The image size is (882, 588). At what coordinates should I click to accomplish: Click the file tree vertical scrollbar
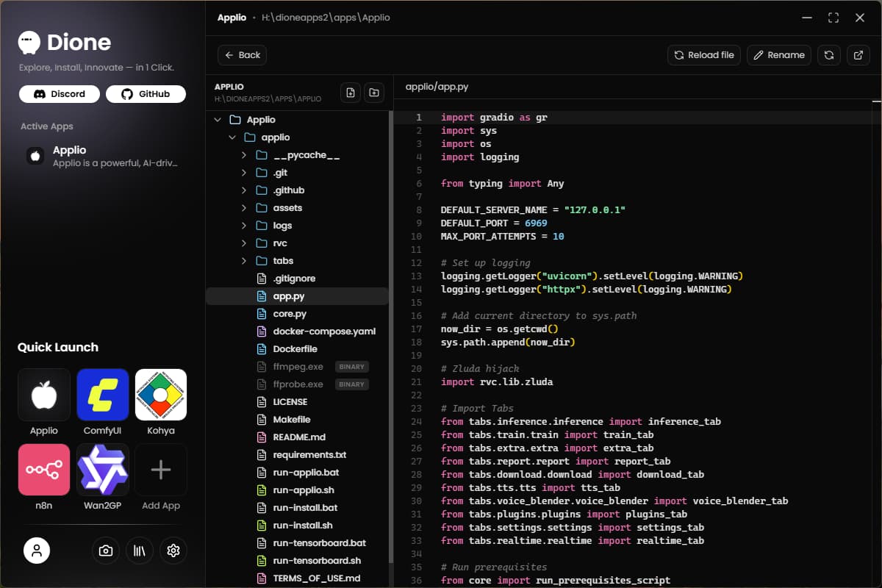[390, 338]
